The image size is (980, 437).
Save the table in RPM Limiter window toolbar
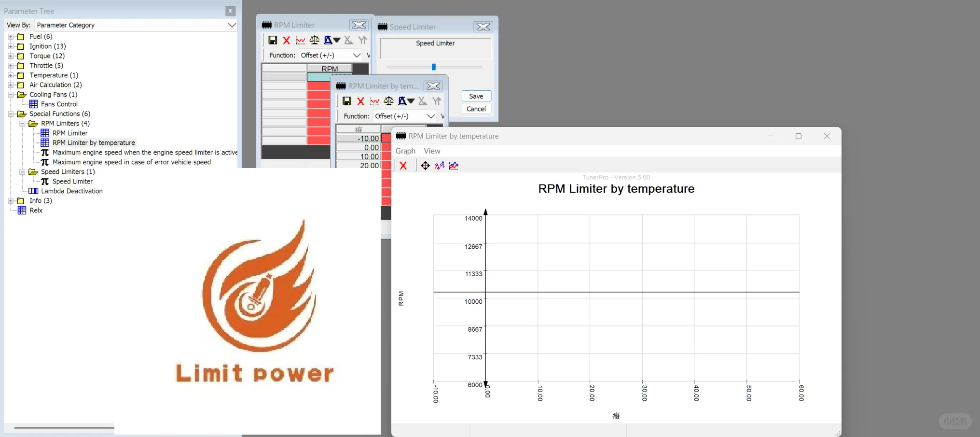(x=273, y=40)
